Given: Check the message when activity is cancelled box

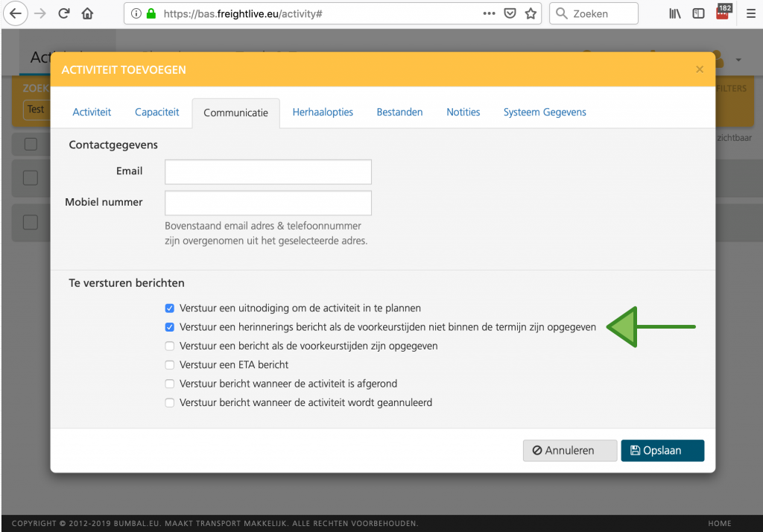Looking at the screenshot, I should coord(170,403).
